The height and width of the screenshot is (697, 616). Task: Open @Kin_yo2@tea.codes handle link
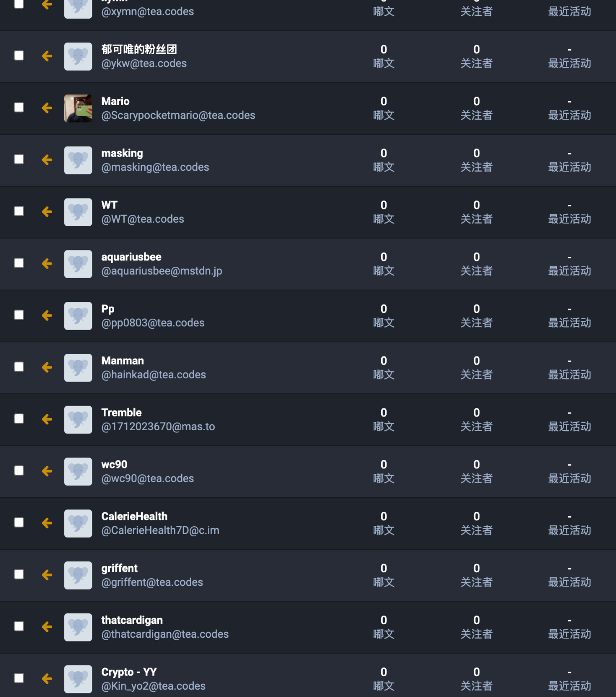(x=153, y=686)
